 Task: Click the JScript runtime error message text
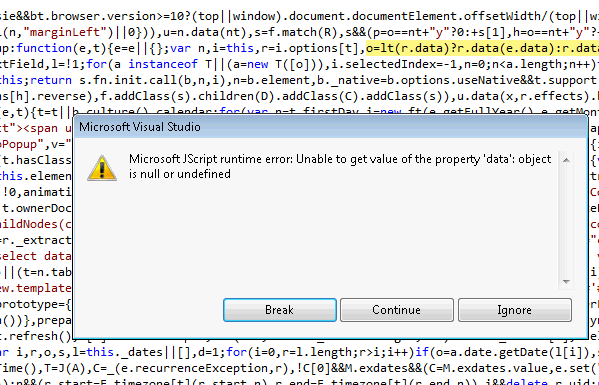[x=340, y=166]
